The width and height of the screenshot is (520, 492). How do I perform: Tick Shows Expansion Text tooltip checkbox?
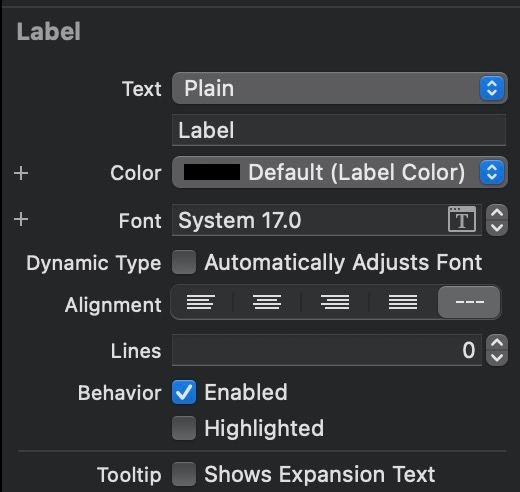coord(184,474)
